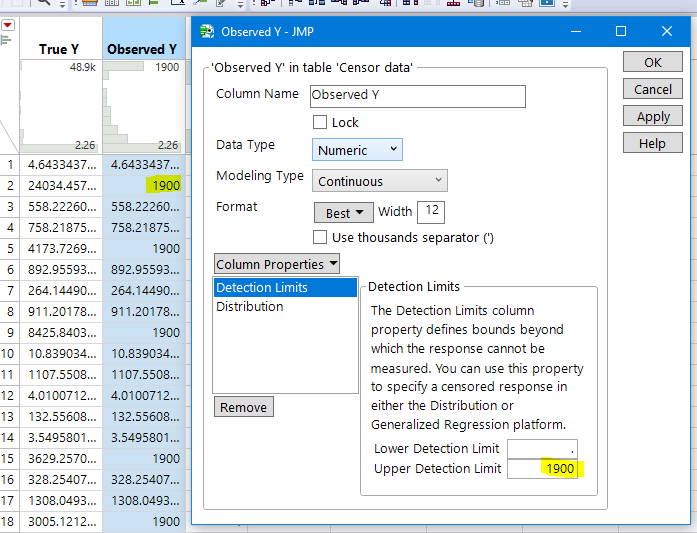Minimize the Observed Y dialog
Image resolution: width=697 pixels, height=533 pixels.
point(576,32)
